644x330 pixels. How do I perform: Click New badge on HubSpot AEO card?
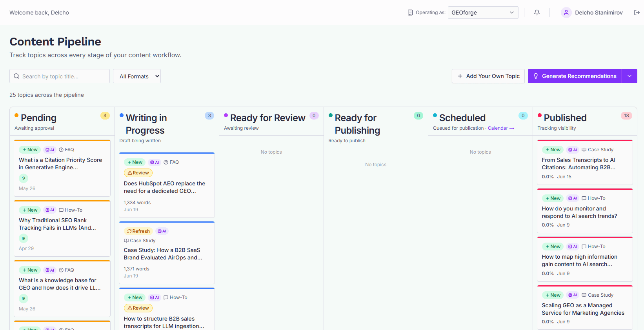pyautogui.click(x=135, y=162)
